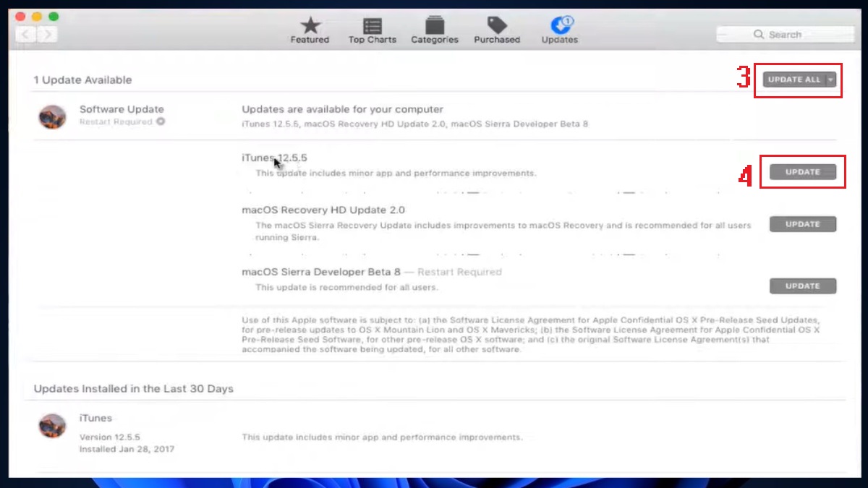
Task: Toggle the back navigation arrow
Action: tap(24, 33)
